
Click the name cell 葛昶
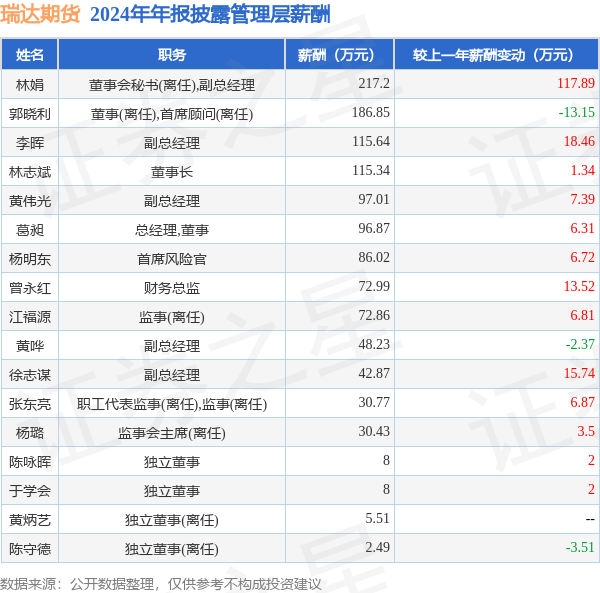tap(30, 230)
